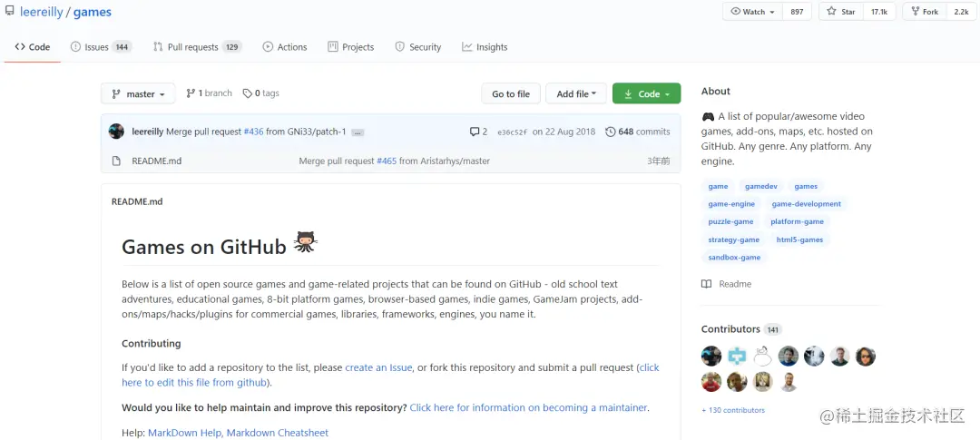Open pull request #436 link
Image resolution: width=980 pixels, height=440 pixels.
coord(253,132)
